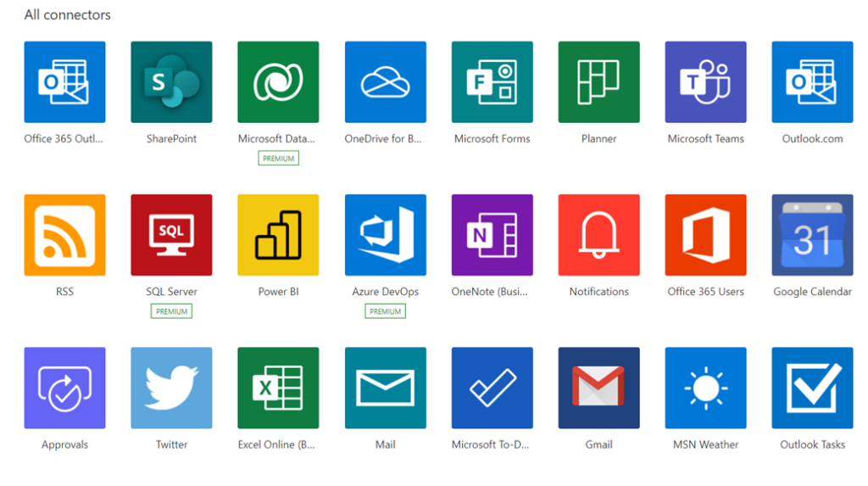Select the orange RSS feed icon

(x=64, y=235)
